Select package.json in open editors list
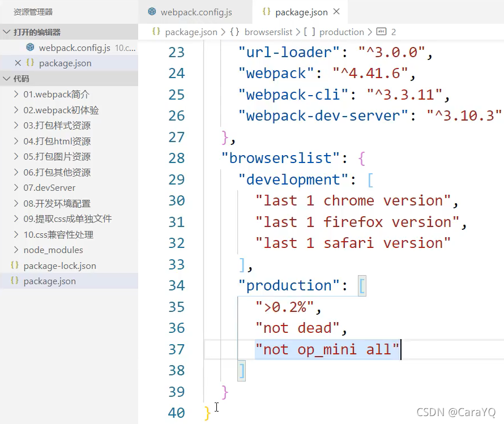This screenshot has height=424, width=504. (x=69, y=63)
